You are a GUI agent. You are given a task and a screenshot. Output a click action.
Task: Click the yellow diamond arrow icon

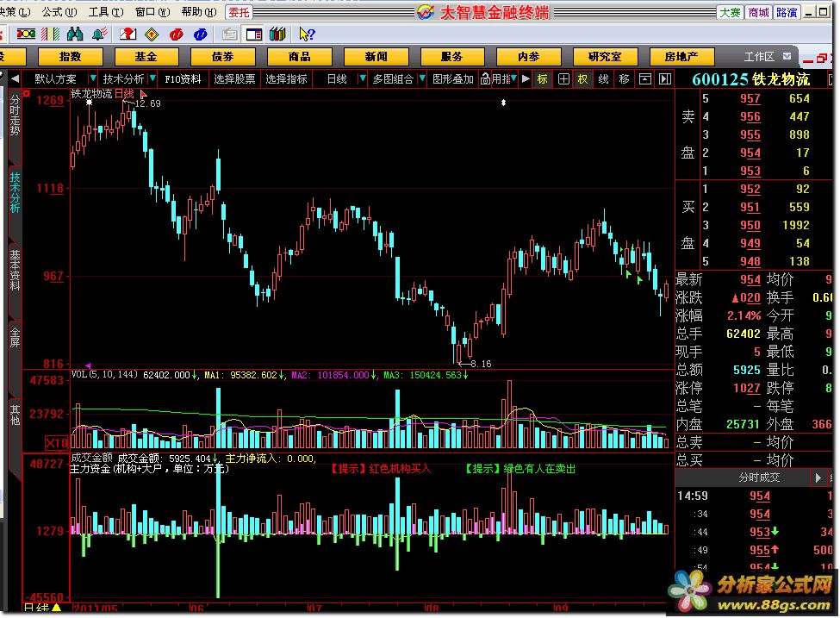coord(152,34)
